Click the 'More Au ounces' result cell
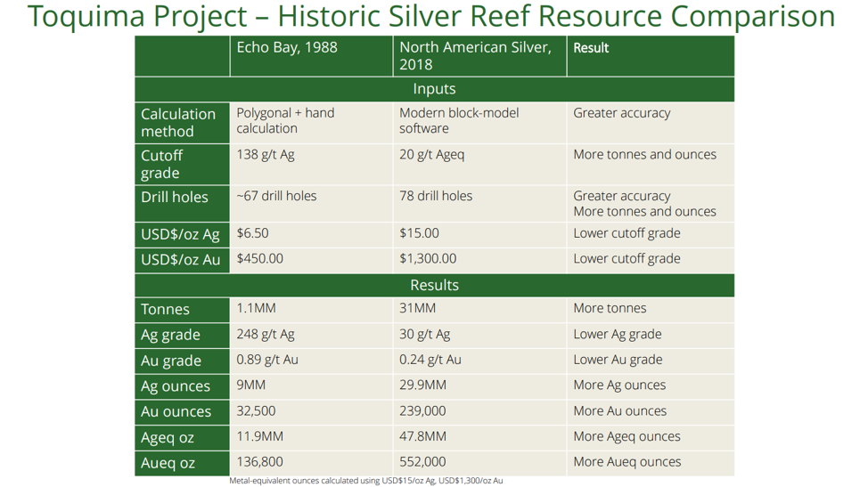This screenshot has height=487, width=868. [651, 412]
